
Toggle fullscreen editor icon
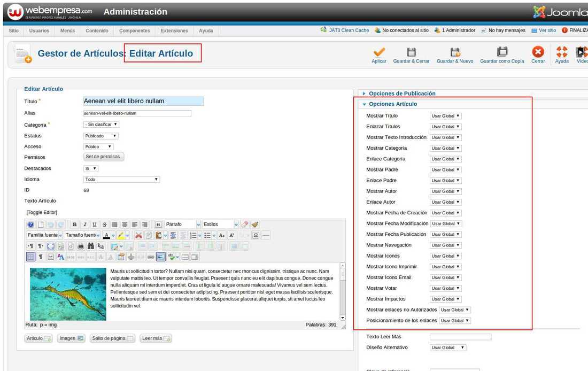(51, 246)
